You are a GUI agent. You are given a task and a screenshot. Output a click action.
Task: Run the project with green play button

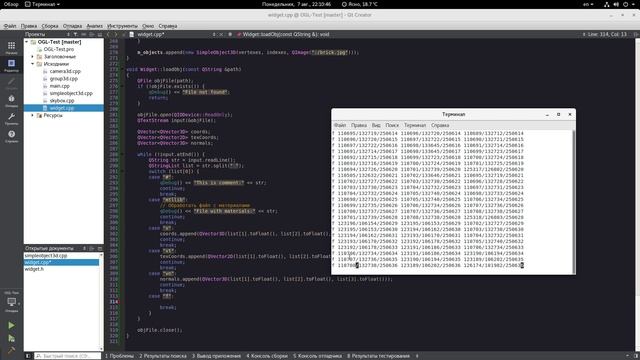coord(11,325)
